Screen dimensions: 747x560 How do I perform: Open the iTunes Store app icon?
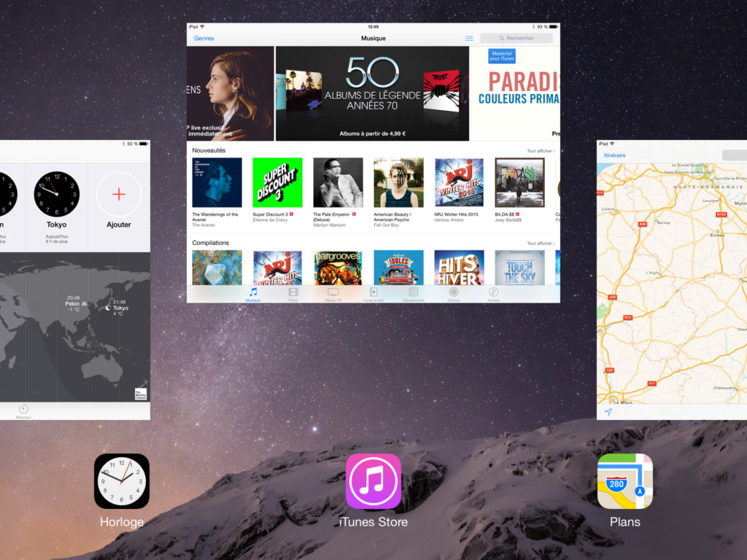373,481
